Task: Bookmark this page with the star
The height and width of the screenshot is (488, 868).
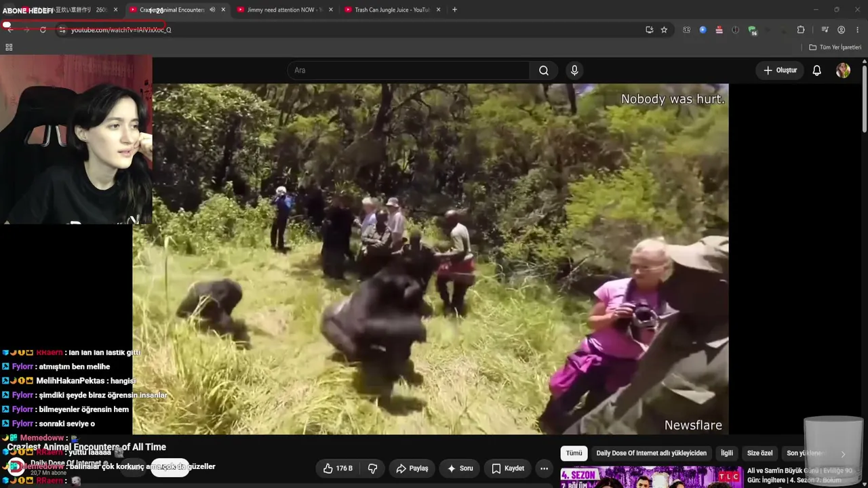Action: 664,30
